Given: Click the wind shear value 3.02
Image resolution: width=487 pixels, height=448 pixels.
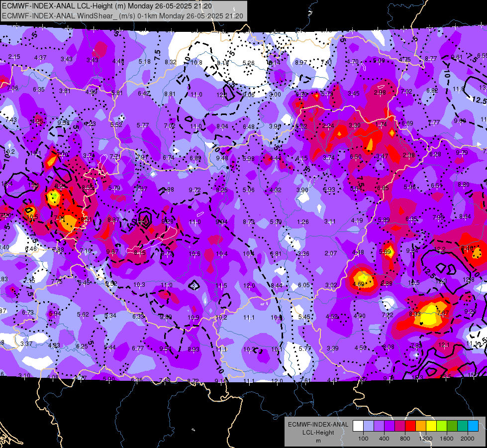Looking at the screenshot, I should pos(331,285).
